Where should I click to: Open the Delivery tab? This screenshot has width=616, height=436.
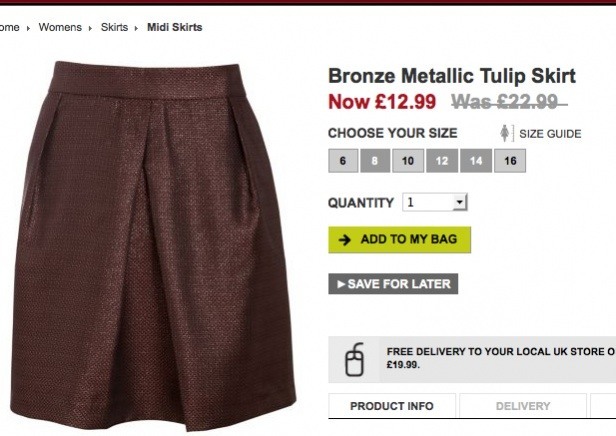523,406
